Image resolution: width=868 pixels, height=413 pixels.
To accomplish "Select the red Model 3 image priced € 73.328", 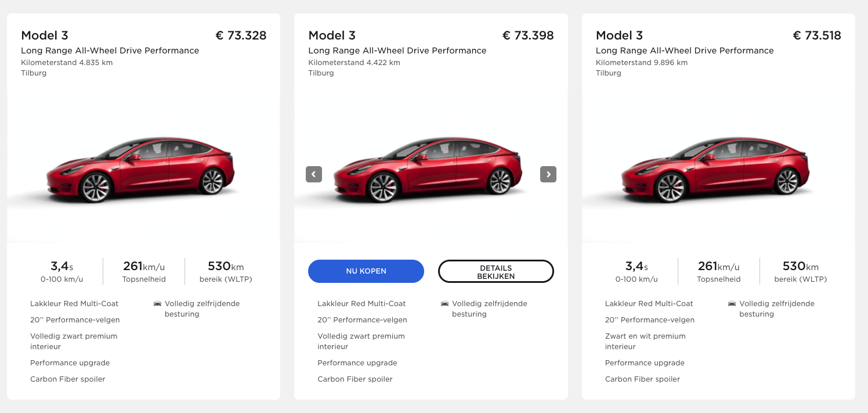I will click(143, 169).
